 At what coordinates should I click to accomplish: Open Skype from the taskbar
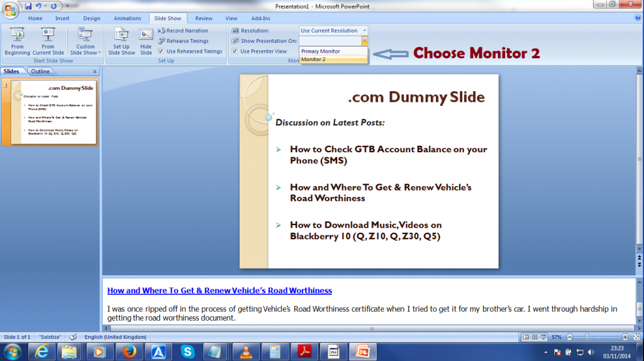187,352
